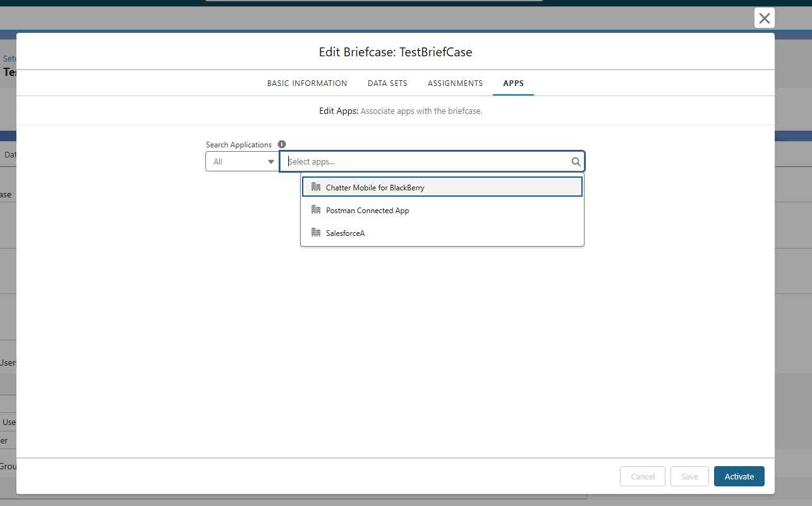Click the magnifier icon in apps search
Viewport: 812px width, 506px height.
point(576,162)
